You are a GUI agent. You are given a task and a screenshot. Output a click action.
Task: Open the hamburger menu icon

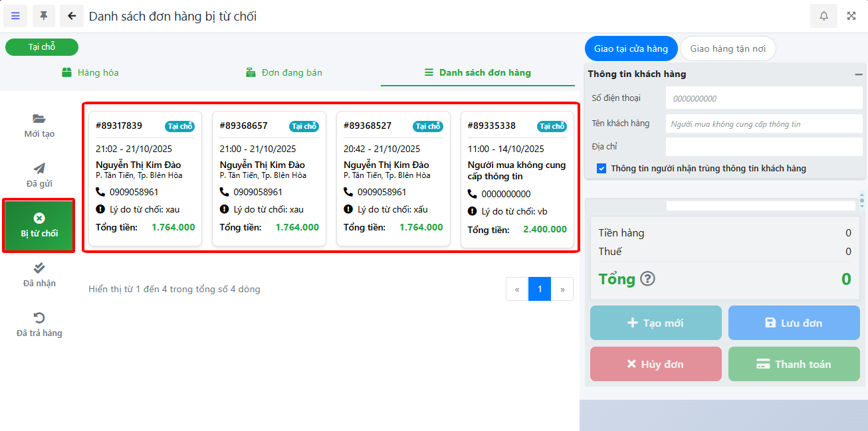click(15, 16)
